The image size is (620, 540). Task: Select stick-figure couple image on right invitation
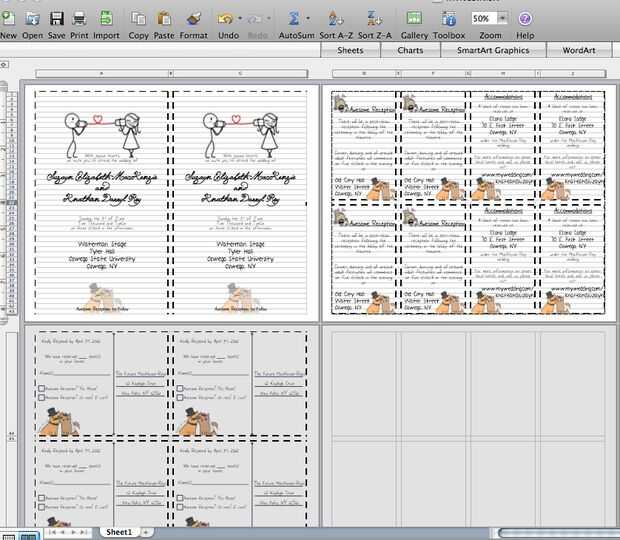(x=240, y=135)
